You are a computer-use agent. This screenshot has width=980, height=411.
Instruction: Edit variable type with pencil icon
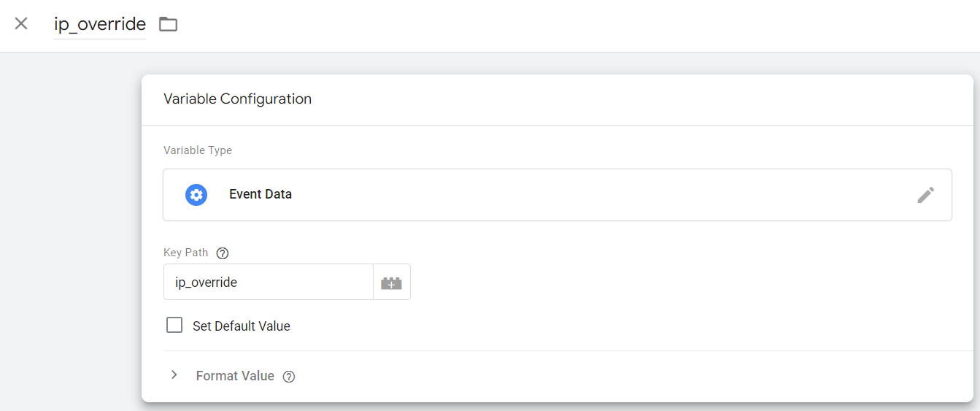925,195
